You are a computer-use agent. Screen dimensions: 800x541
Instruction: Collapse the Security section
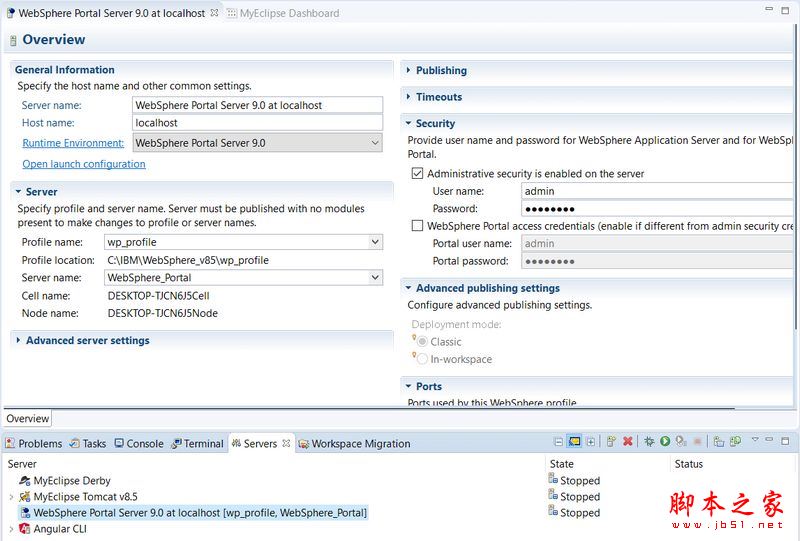tap(408, 123)
